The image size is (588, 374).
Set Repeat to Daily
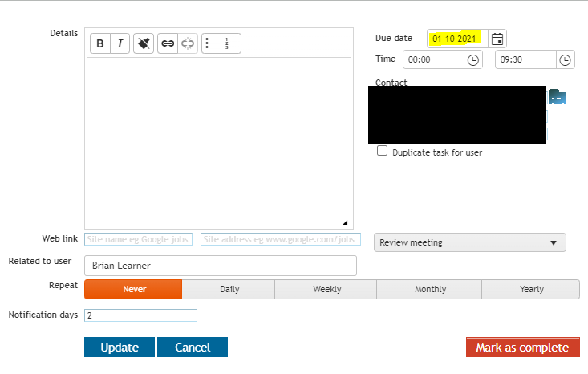(x=229, y=289)
